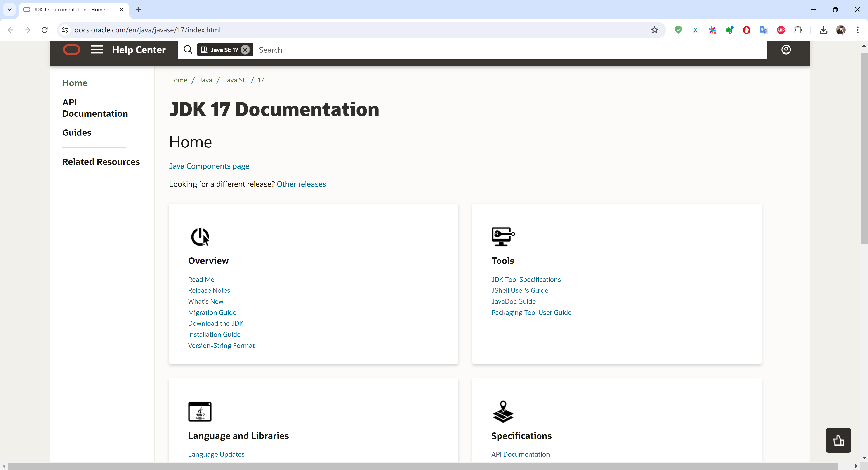Bookmark this page with star icon
This screenshot has width=868, height=470.
point(654,30)
